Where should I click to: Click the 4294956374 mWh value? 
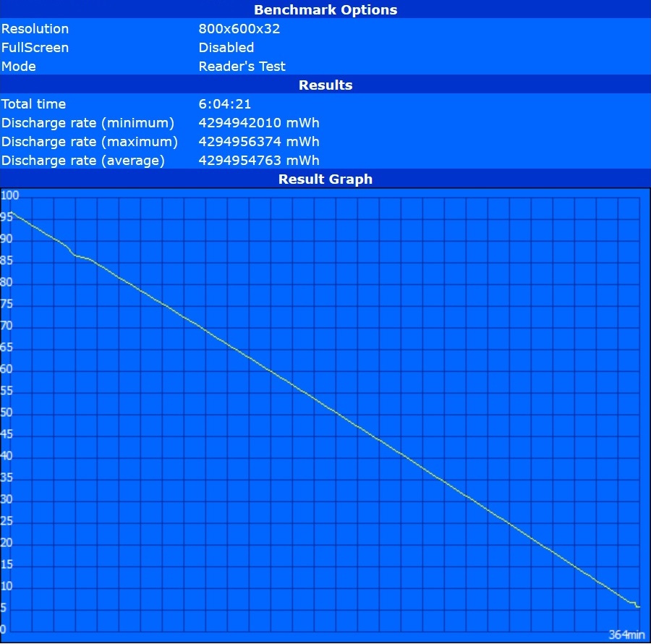point(259,142)
